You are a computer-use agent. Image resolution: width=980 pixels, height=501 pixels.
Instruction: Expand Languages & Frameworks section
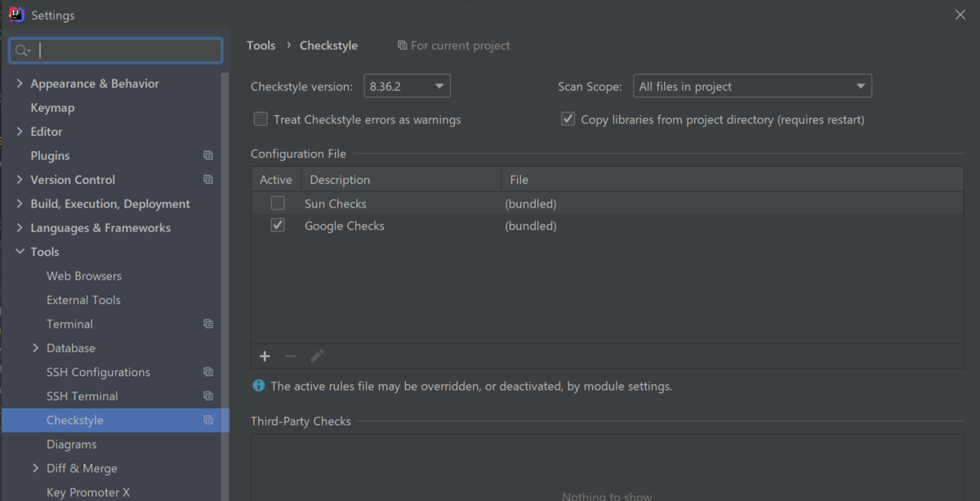pyautogui.click(x=20, y=228)
